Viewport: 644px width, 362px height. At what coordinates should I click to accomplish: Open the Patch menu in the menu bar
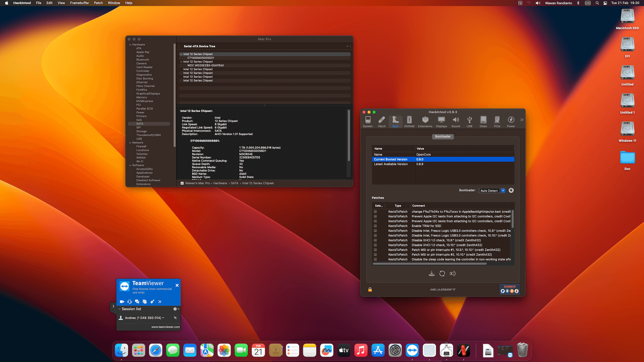[x=98, y=3]
